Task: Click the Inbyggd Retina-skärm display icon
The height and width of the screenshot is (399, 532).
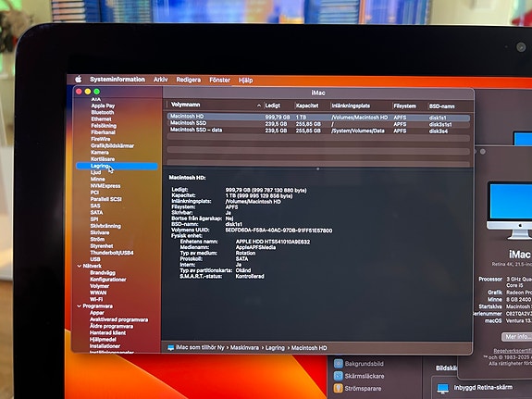Action: tap(443, 388)
